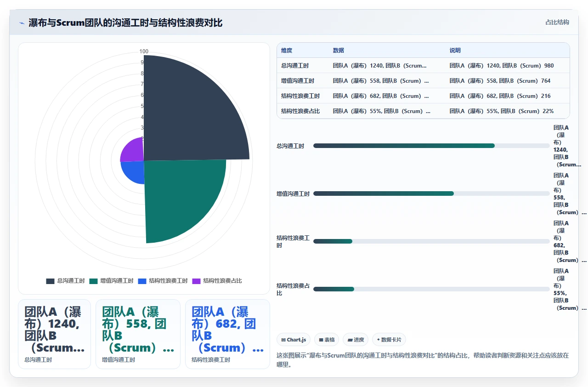The width and height of the screenshot is (588, 387).
Task: Click the 结构性浪费占比 progress bar
Action: pyautogui.click(x=431, y=289)
